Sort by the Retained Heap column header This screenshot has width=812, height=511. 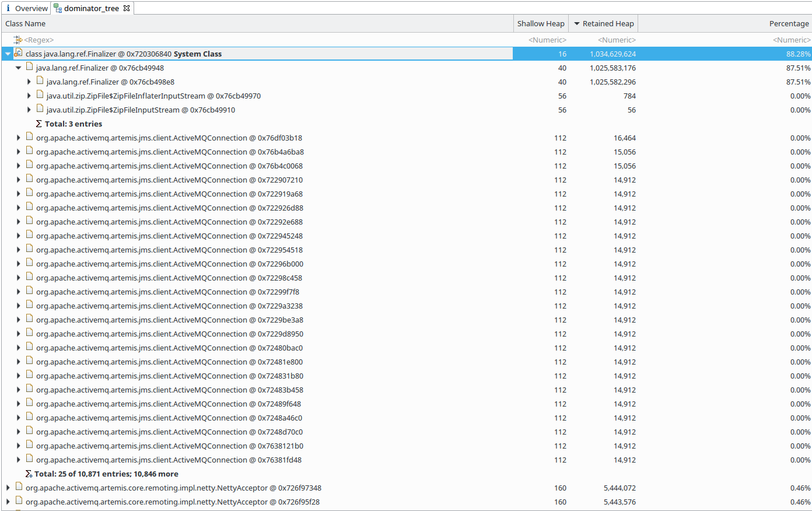tap(604, 23)
